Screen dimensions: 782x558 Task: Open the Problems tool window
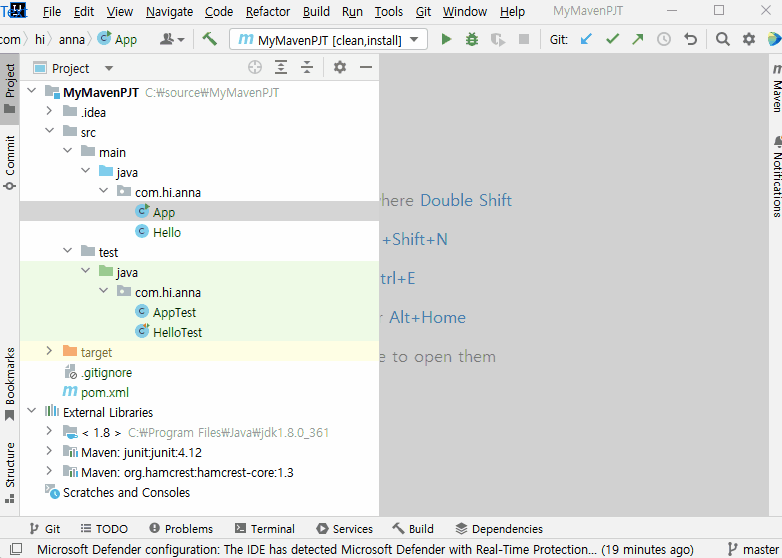[x=181, y=529]
